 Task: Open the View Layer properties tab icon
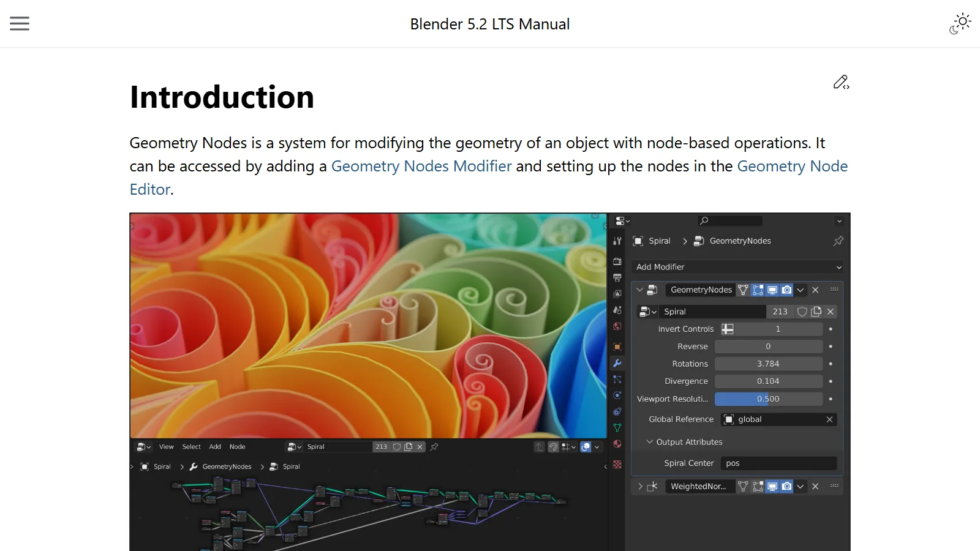617,294
